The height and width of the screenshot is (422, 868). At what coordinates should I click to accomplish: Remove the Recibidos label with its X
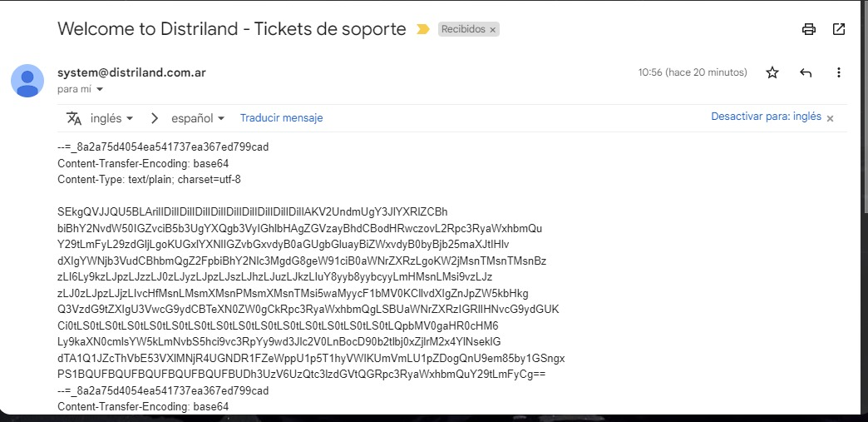(x=492, y=29)
